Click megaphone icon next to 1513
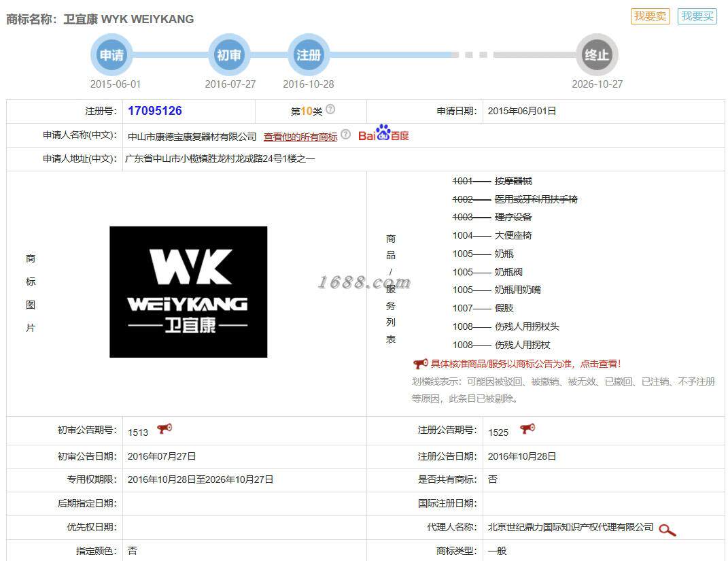This screenshot has height=561, width=728. tap(164, 428)
